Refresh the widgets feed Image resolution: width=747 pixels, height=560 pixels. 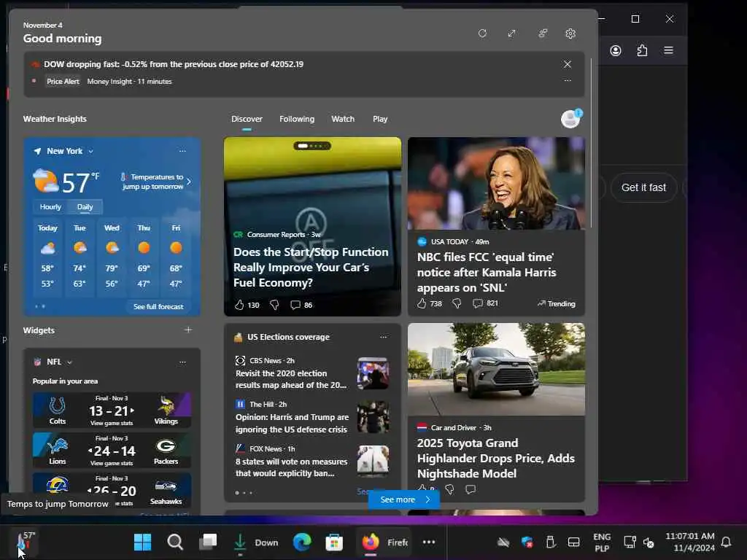pyautogui.click(x=482, y=34)
